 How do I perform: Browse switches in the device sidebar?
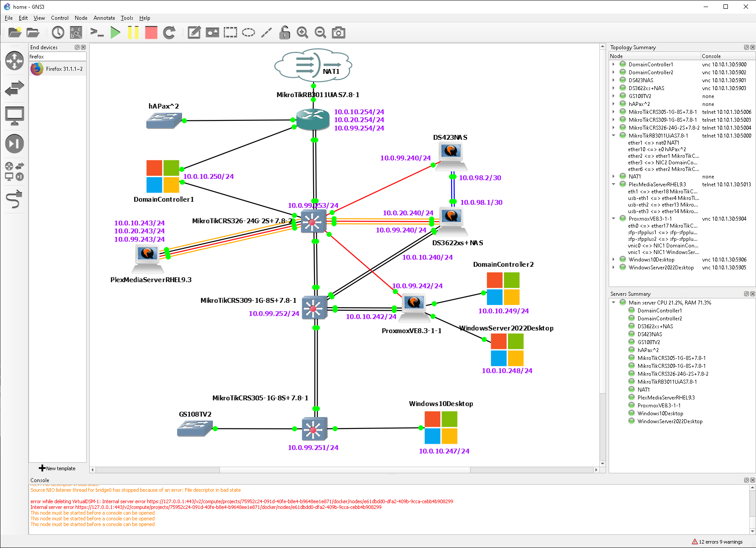tap(15, 88)
